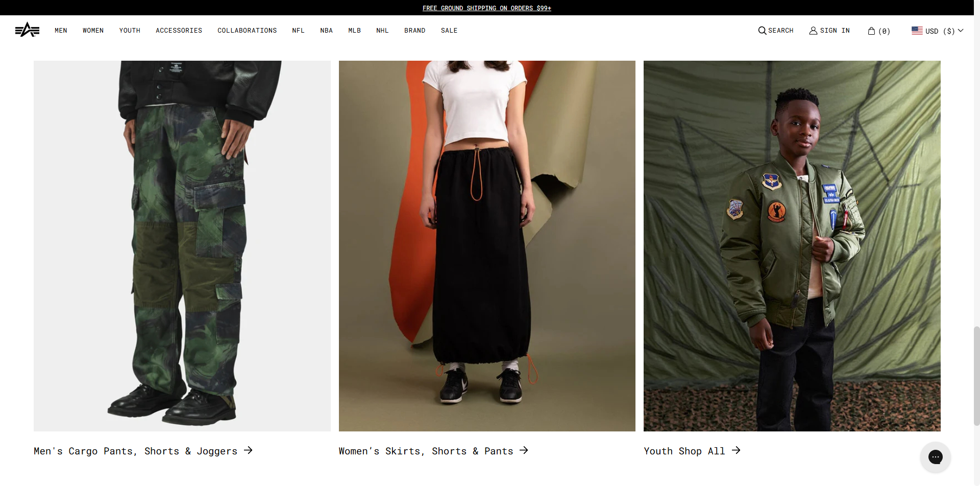Viewport: 980px width, 486px height.
Task: Open the Women navigation menu
Action: pyautogui.click(x=93, y=31)
